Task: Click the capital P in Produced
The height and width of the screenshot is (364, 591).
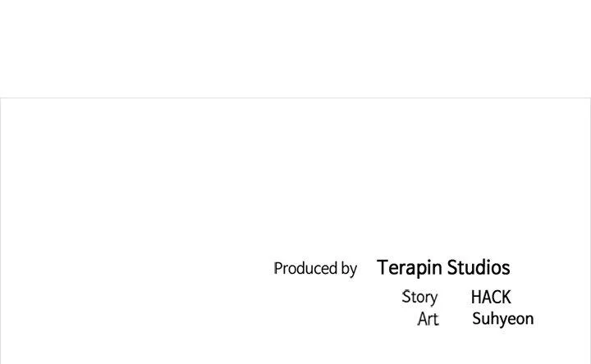Action: pyautogui.click(x=277, y=269)
